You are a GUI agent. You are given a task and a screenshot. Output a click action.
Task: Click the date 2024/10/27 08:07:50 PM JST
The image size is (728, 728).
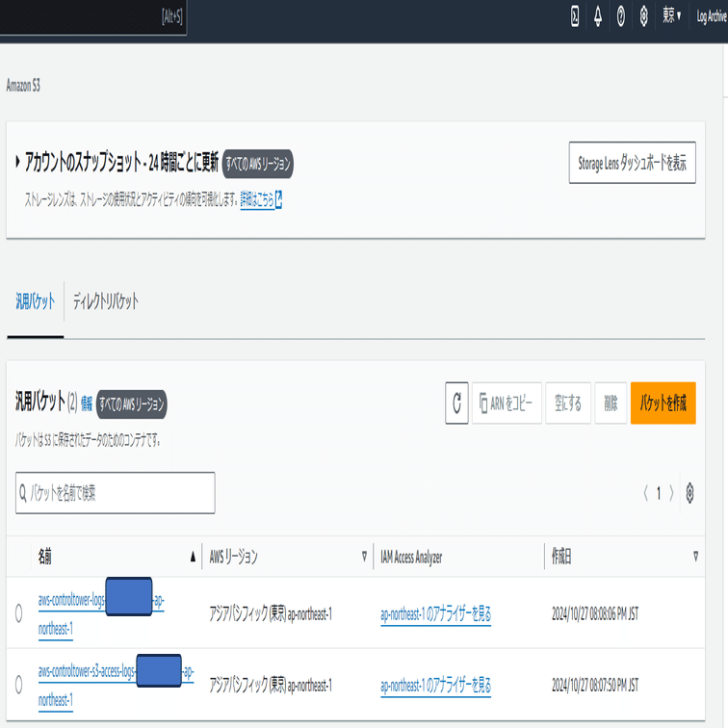(x=595, y=685)
